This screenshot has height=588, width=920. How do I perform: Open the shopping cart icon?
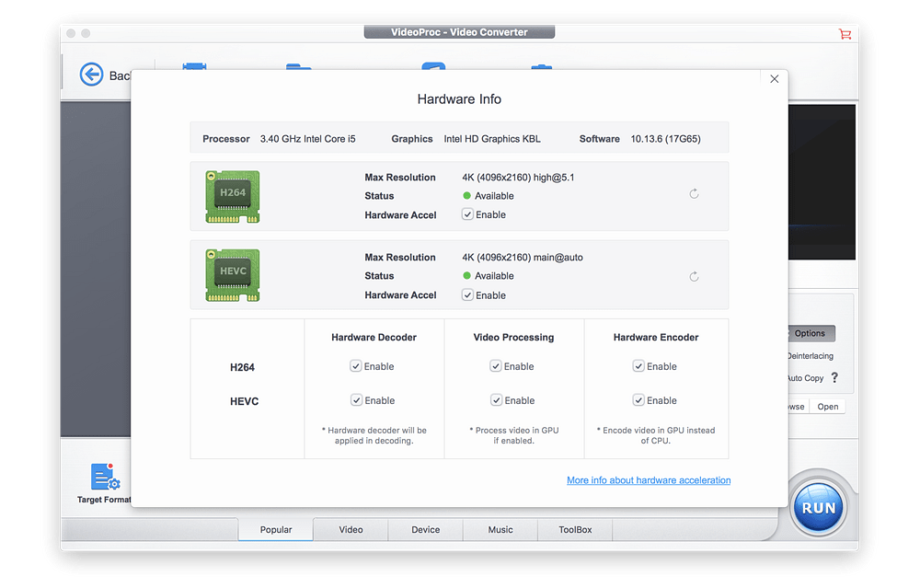(845, 34)
